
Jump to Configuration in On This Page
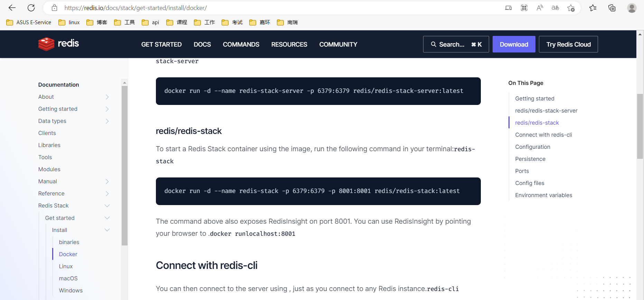click(533, 147)
